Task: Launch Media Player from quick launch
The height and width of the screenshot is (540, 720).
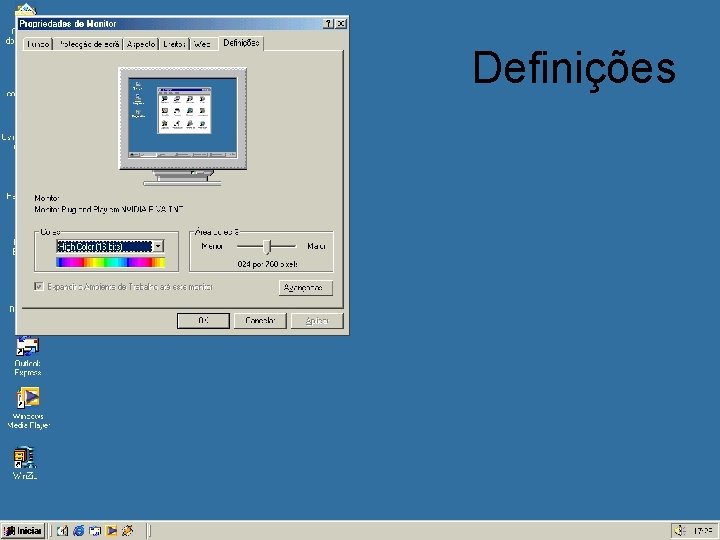Action: pos(111,531)
